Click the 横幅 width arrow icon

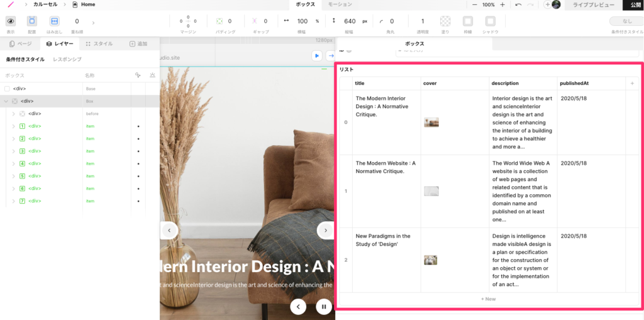286,21
